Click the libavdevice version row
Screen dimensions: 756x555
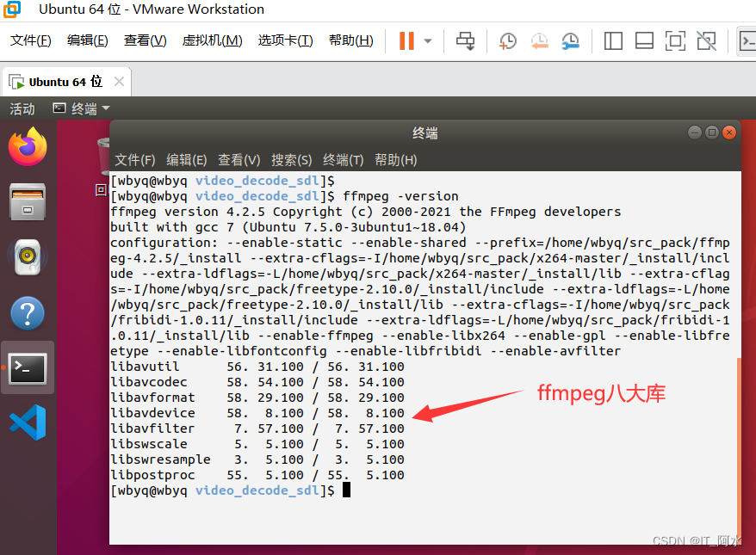(257, 413)
